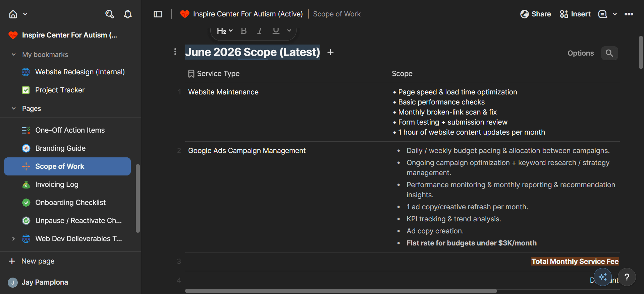This screenshot has height=294, width=644.
Task: Expand the home dropdown chevron
Action: [25, 14]
